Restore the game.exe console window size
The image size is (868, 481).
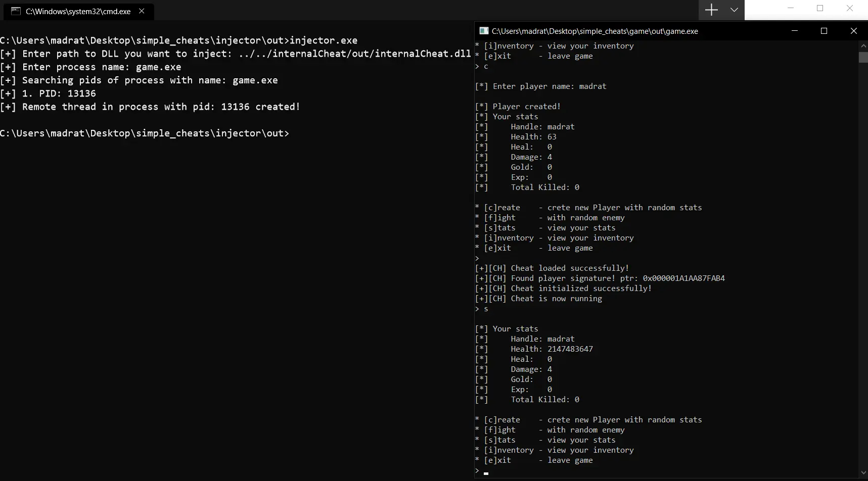(824, 31)
